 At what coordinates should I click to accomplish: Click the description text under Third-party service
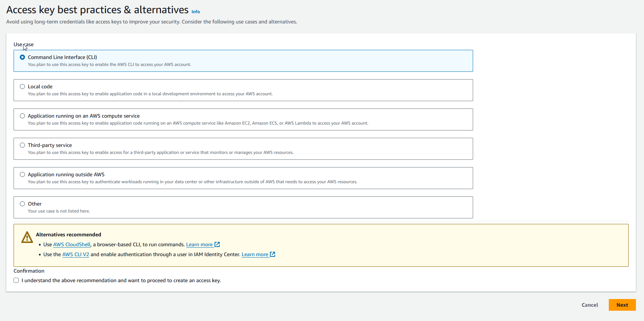(x=161, y=152)
